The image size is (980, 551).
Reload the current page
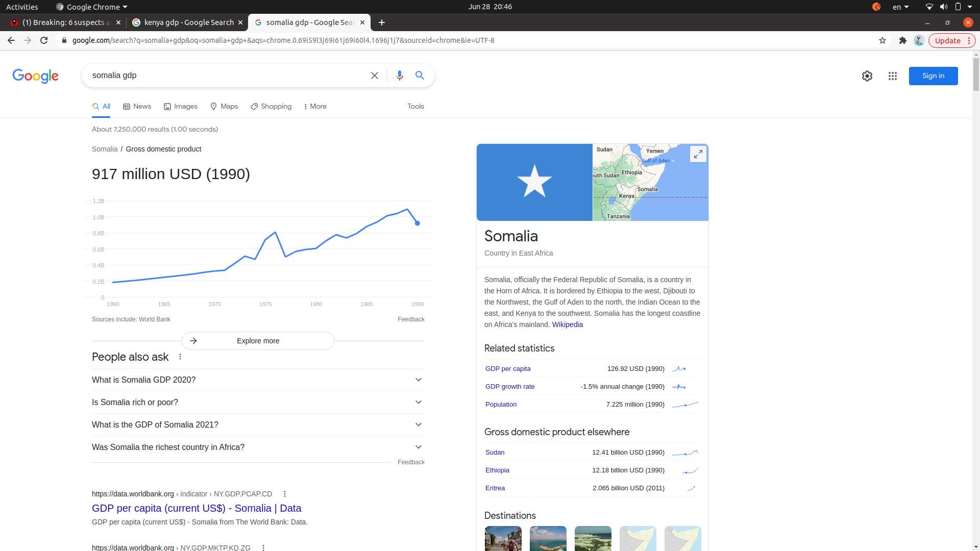coord(44,40)
